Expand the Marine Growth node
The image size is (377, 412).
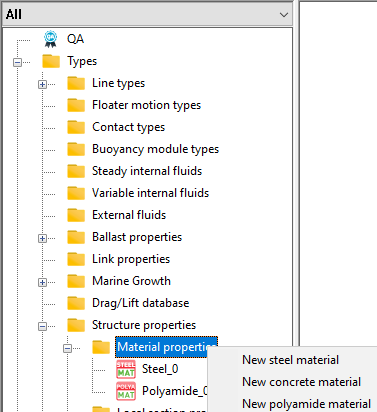point(42,282)
